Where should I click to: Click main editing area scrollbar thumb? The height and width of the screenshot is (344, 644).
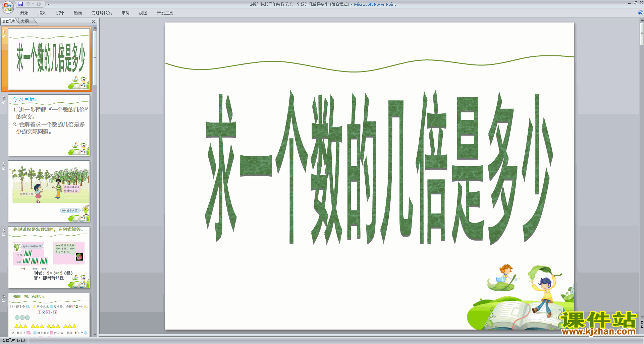tap(642, 34)
